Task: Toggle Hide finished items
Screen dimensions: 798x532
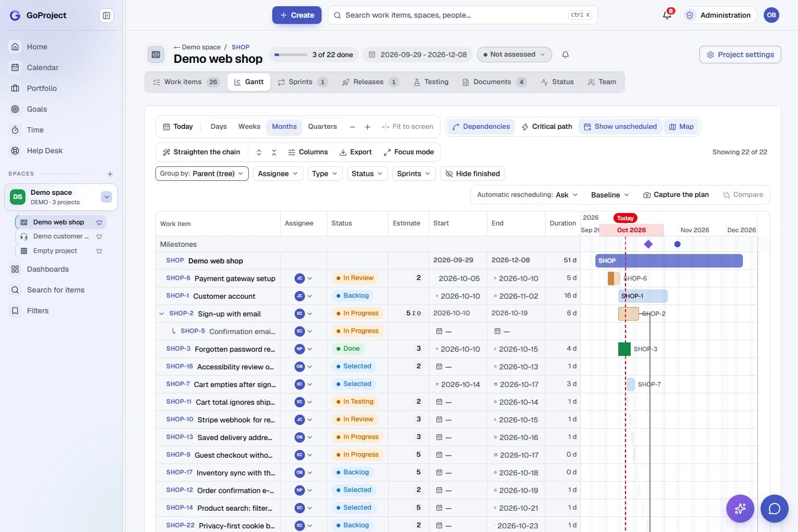Action: 472,174
